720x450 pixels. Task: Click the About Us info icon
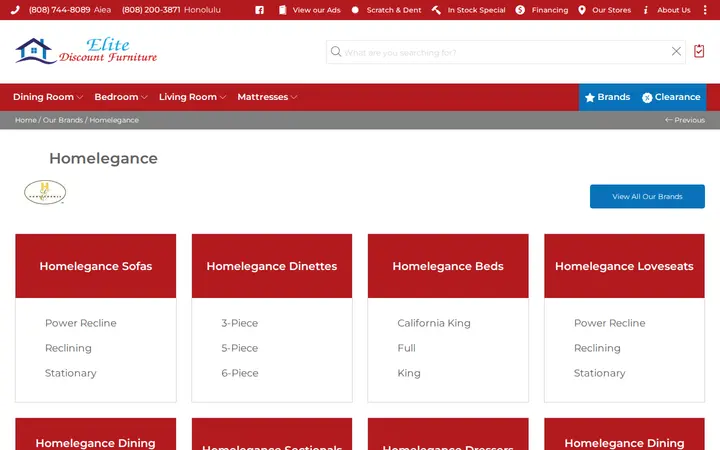point(646,10)
